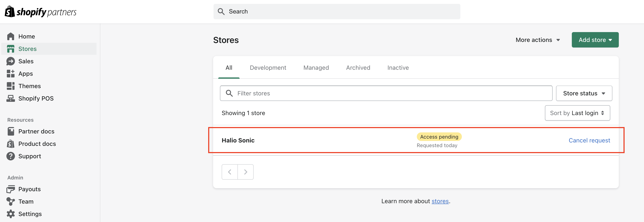Open Payouts admin page
Viewport: 644px width, 222px height.
pos(49,189)
